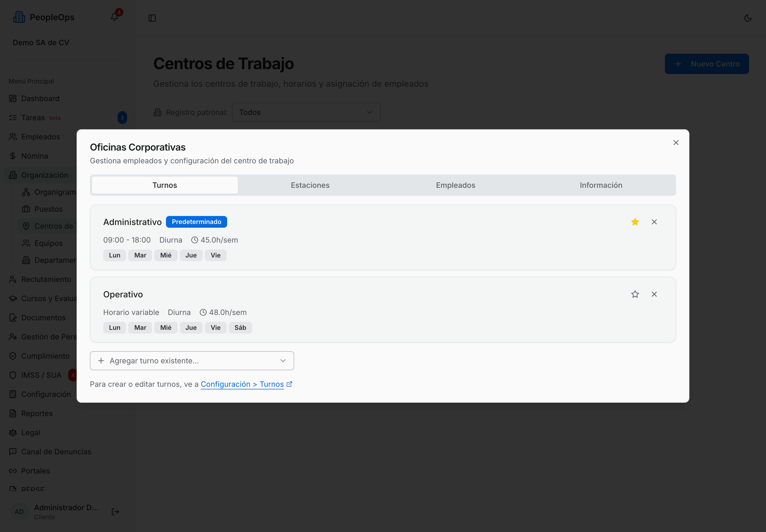Close the Oficinas Corporativas dialog
This screenshot has width=766, height=532.
pos(676,143)
